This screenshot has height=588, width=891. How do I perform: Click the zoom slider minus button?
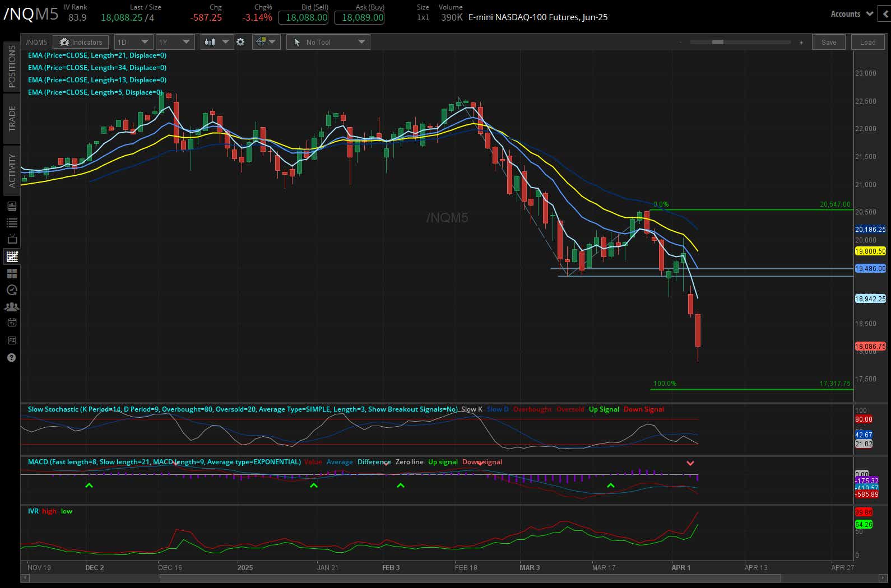point(680,42)
